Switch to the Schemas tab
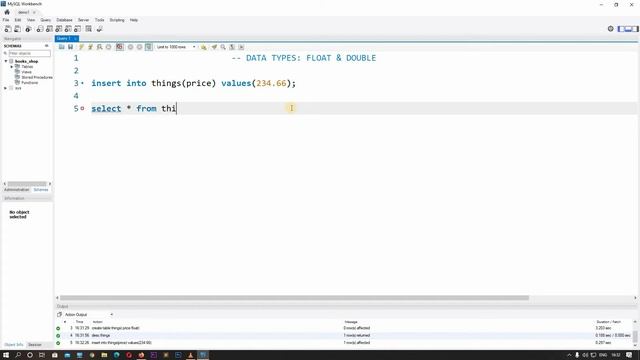640x360 pixels. pyautogui.click(x=41, y=190)
